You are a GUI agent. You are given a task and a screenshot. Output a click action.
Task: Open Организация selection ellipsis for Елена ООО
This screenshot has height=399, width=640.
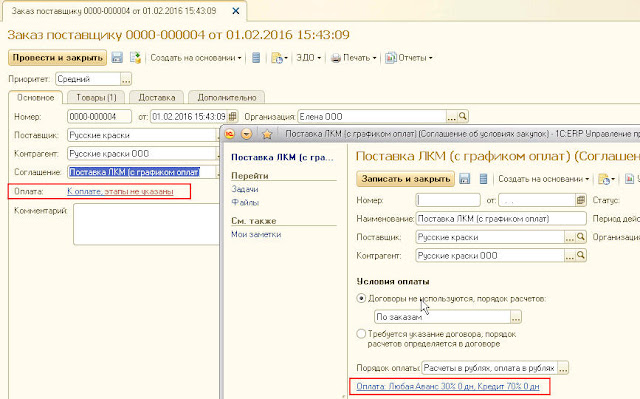451,116
